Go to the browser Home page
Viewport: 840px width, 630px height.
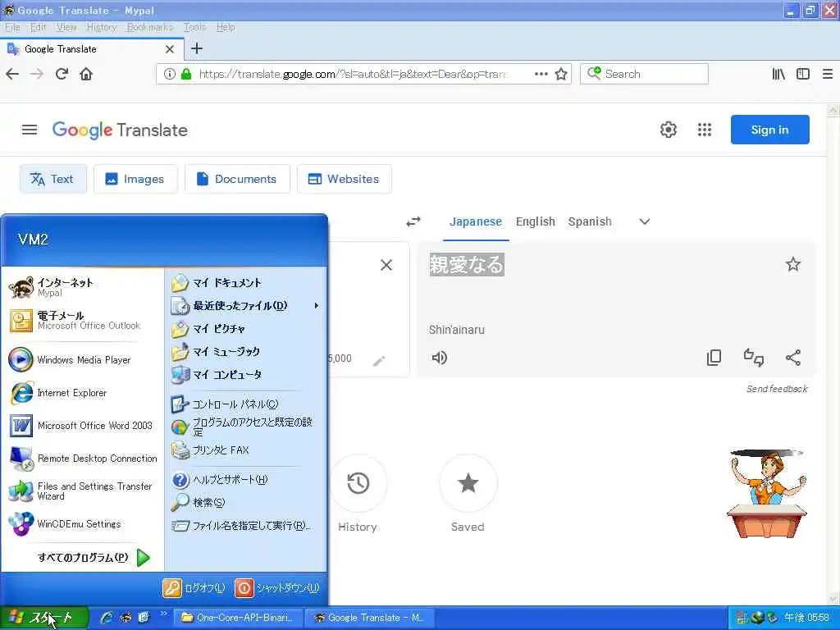tap(86, 74)
